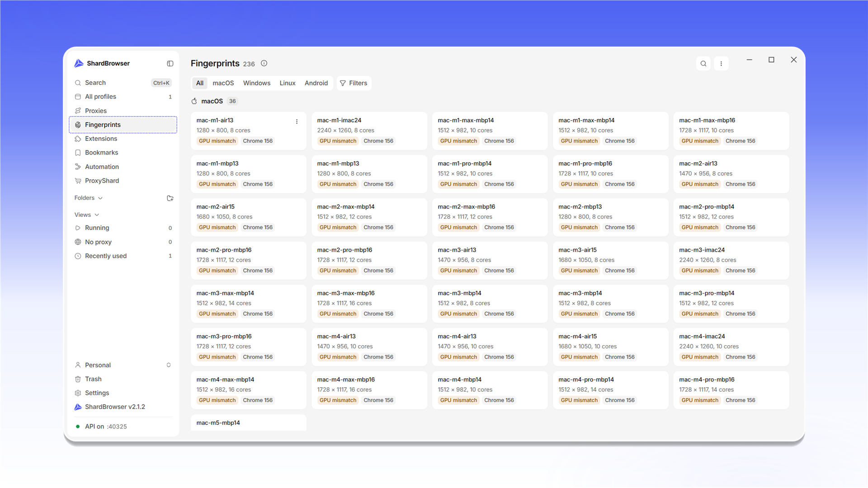Select the Linux filter tab
Image resolution: width=868 pixels, height=488 pixels.
pos(287,83)
